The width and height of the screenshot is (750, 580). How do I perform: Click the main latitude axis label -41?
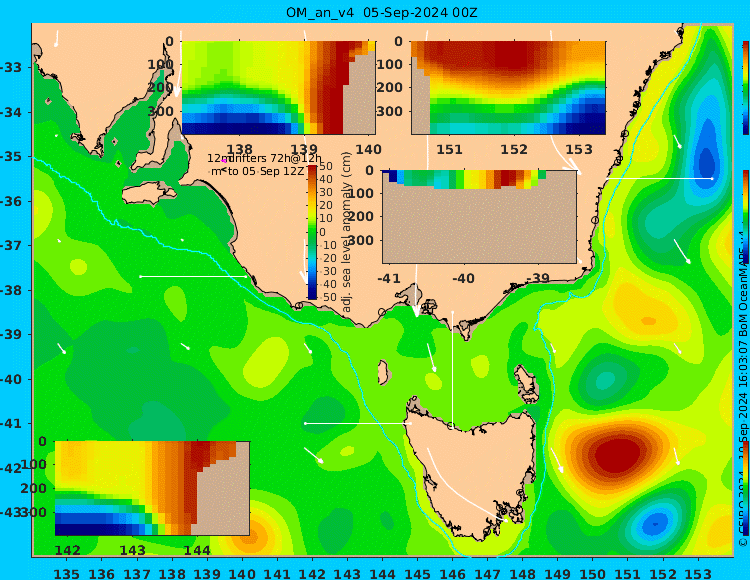pos(11,423)
